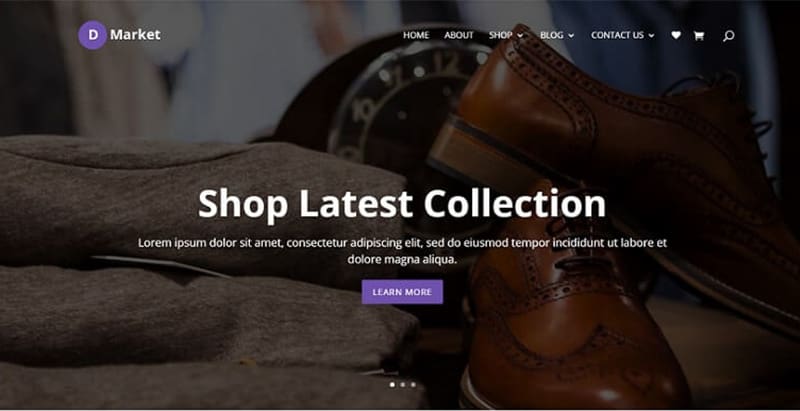Switch to the third slide dot
Image resolution: width=800 pixels, height=411 pixels.
click(x=413, y=384)
